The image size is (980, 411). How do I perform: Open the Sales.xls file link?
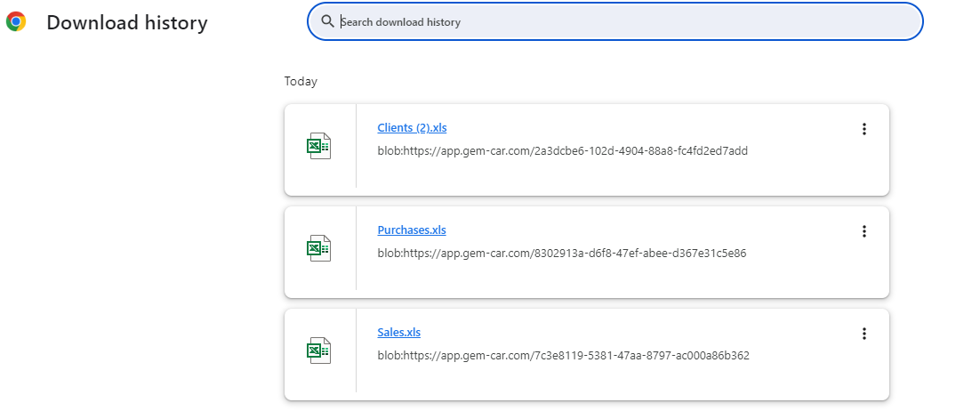(x=398, y=333)
